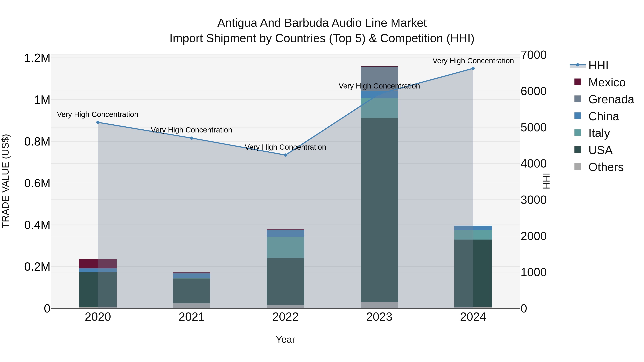Click the 2024 Very High Concentration annotation
This screenshot has height=362, width=644.
473,61
